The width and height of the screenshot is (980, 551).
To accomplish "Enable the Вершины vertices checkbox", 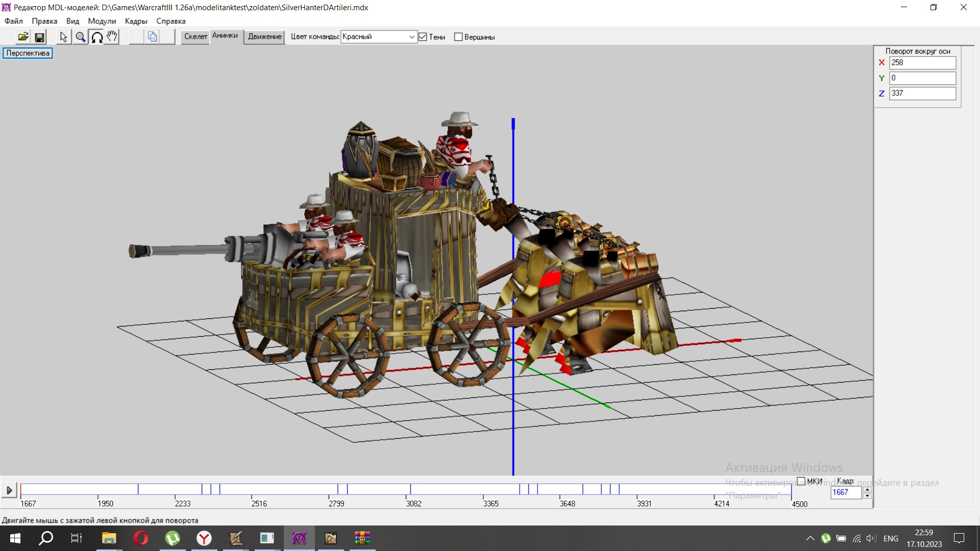I will click(458, 37).
